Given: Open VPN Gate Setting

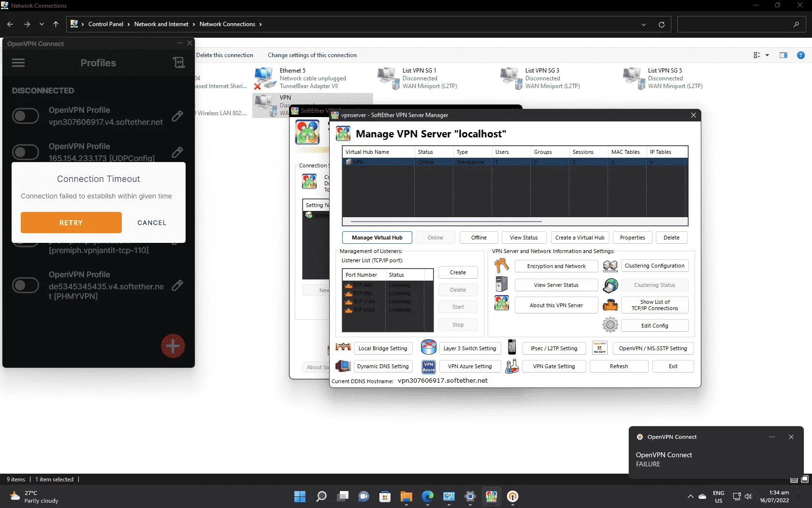Looking at the screenshot, I should point(554,366).
